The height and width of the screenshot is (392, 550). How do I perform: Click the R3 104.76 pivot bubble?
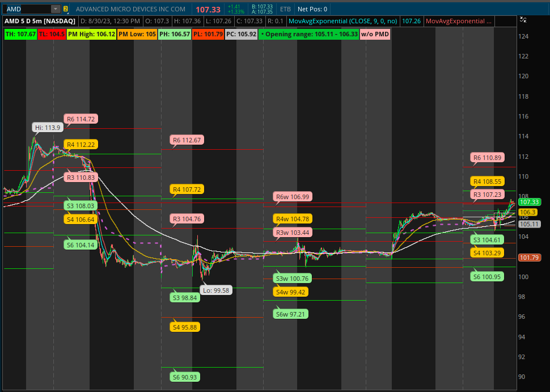click(187, 219)
